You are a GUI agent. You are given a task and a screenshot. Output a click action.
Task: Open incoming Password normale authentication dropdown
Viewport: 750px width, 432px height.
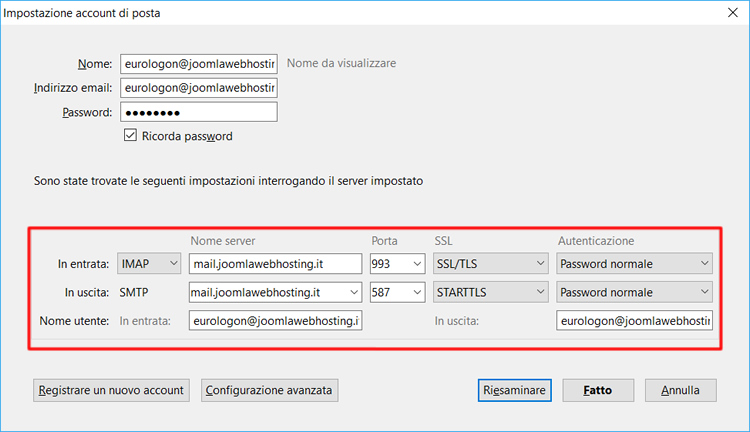634,264
